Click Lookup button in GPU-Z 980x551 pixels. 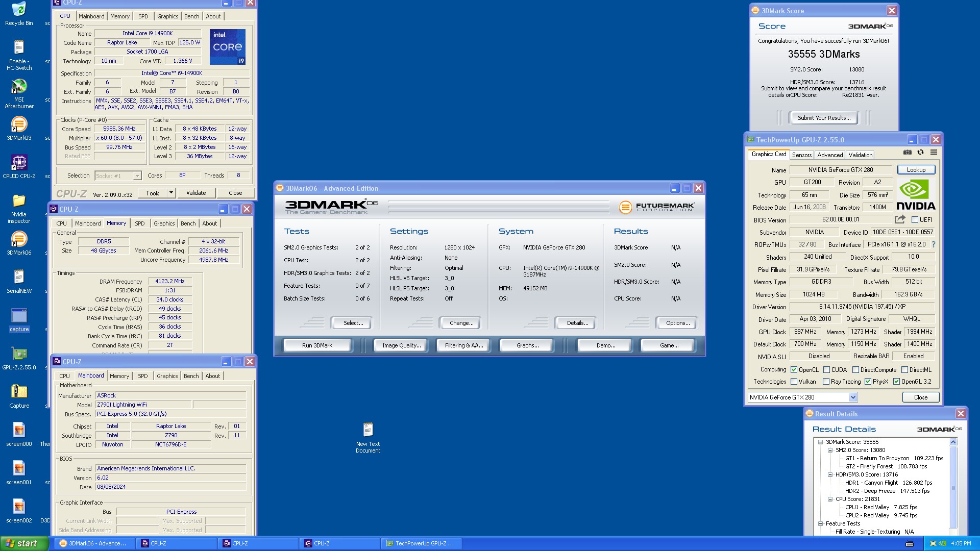click(x=916, y=170)
